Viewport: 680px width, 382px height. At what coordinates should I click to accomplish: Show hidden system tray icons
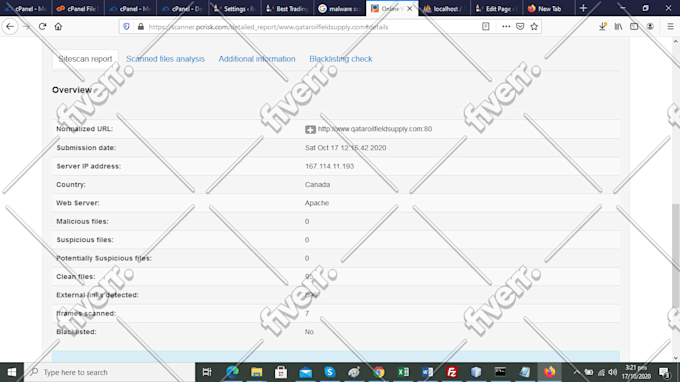pyautogui.click(x=576, y=372)
